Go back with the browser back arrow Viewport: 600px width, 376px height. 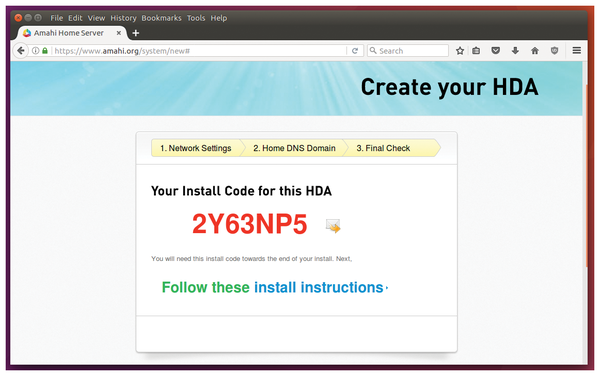point(21,50)
